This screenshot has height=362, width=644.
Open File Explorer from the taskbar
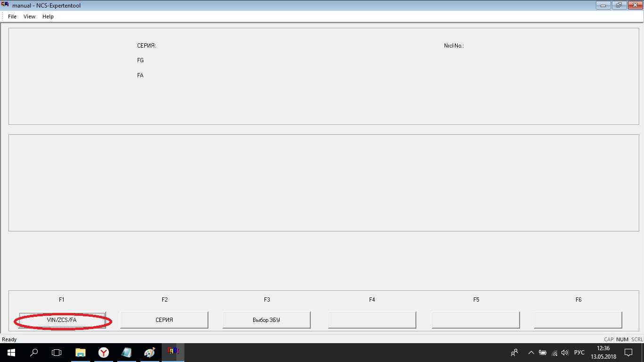pos(81,353)
